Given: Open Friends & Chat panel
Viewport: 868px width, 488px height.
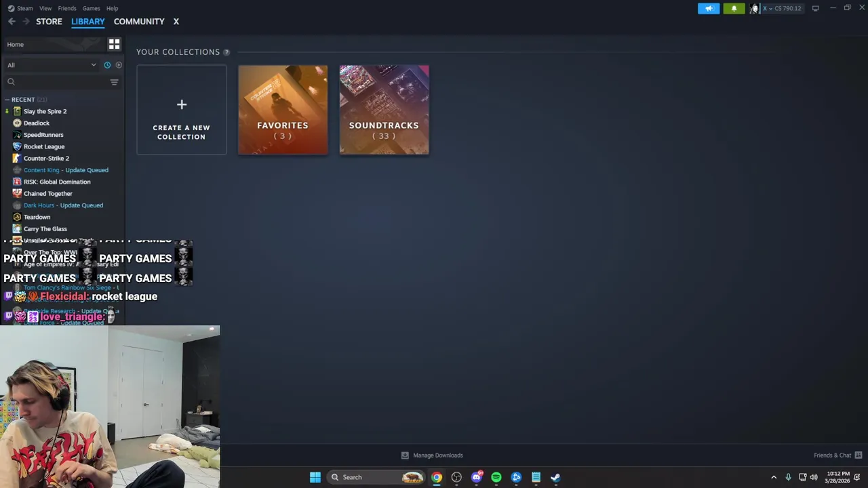Looking at the screenshot, I should 832,455.
